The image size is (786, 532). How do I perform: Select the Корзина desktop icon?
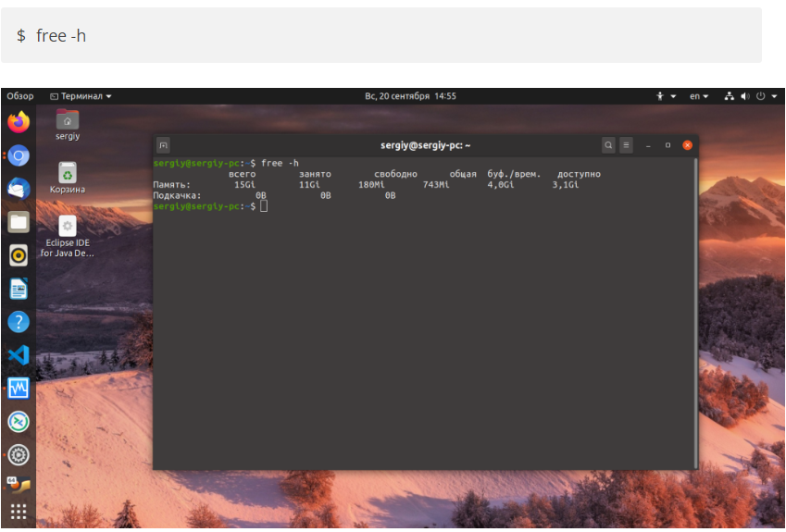68,177
